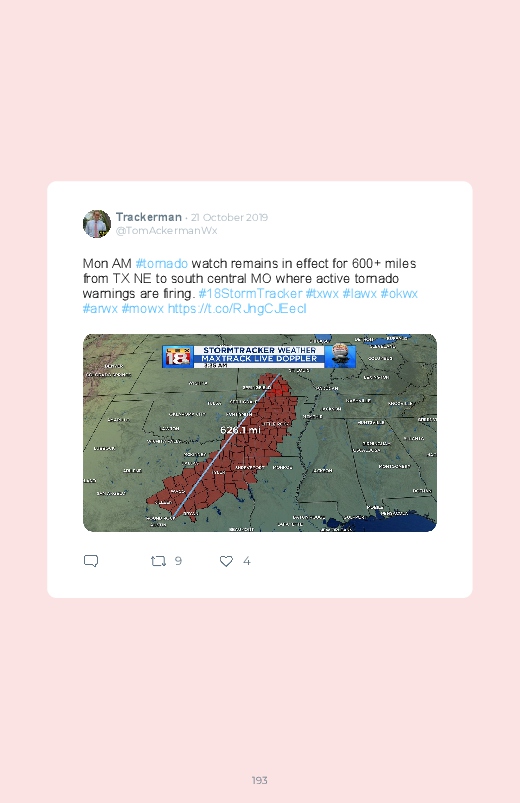Open the Trackerman display name
The height and width of the screenshot is (803, 520).
[x=149, y=217]
